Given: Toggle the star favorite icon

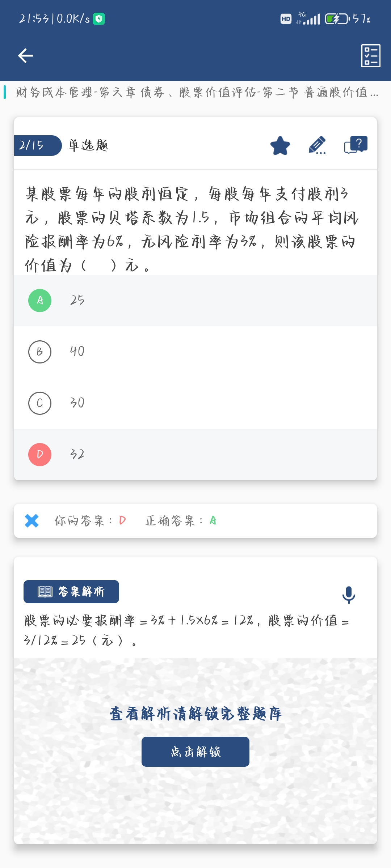Looking at the screenshot, I should click(x=280, y=146).
